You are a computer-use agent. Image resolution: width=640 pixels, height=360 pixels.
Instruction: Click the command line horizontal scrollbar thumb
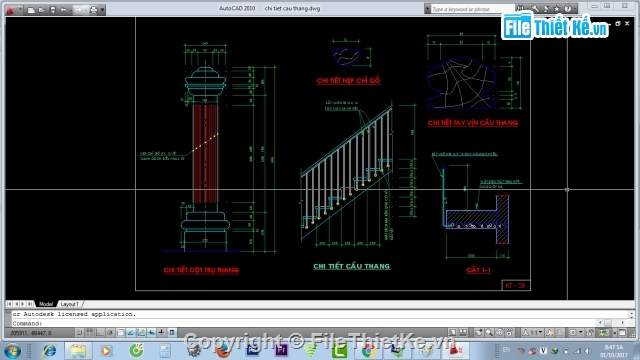pyautogui.click(x=608, y=322)
